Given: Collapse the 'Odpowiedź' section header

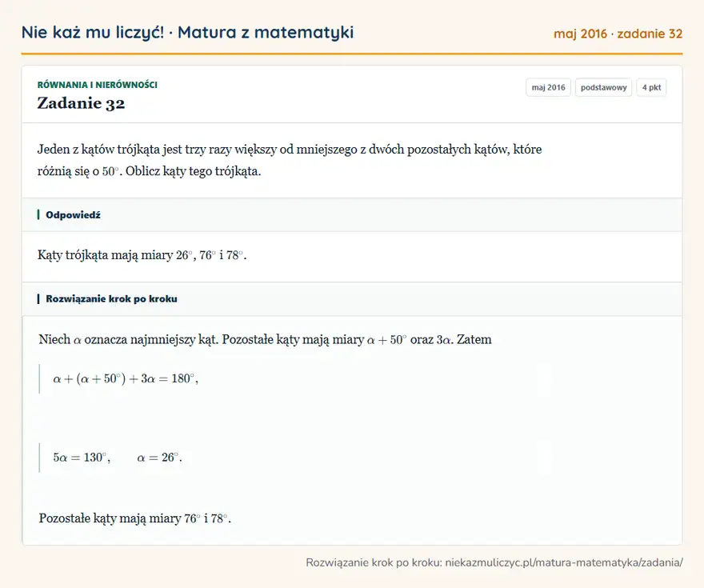Looking at the screenshot, I should 352,215.
